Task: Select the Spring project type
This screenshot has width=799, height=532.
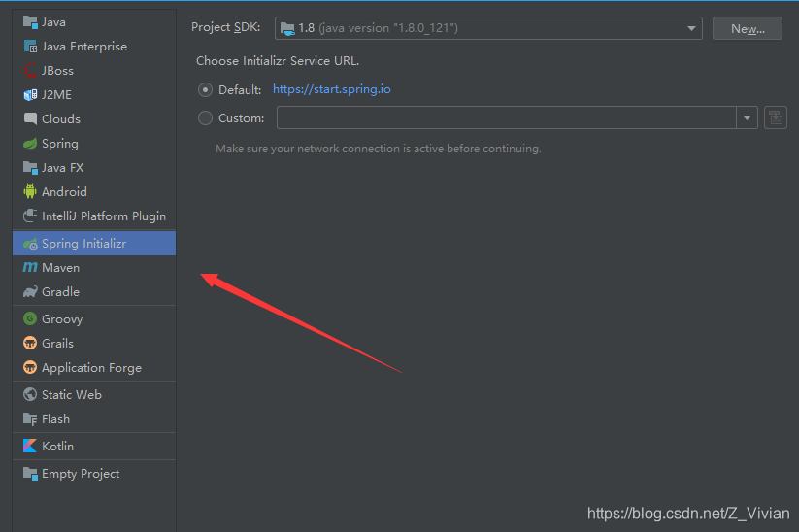Action: pyautogui.click(x=94, y=143)
